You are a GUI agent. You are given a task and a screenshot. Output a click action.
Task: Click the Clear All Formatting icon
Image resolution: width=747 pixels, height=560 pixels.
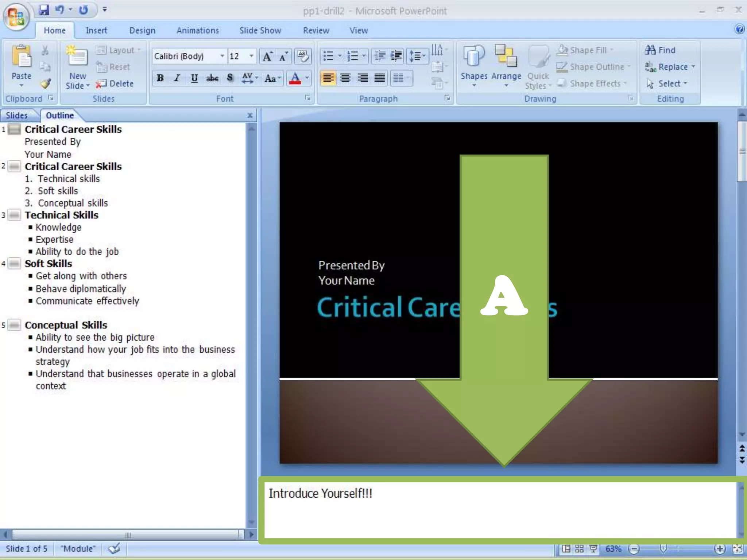coord(303,56)
